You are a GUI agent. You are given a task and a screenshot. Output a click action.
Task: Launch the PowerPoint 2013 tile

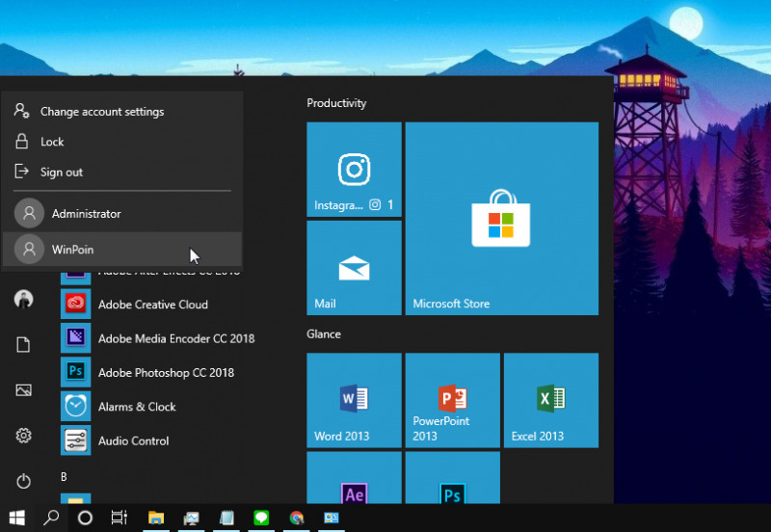[452, 400]
